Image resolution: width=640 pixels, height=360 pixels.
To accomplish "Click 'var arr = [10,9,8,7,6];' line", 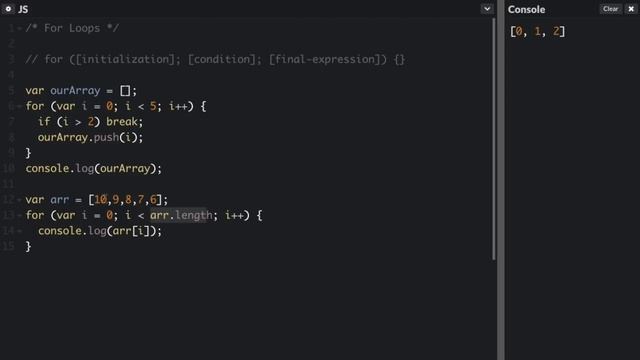I will [97, 200].
